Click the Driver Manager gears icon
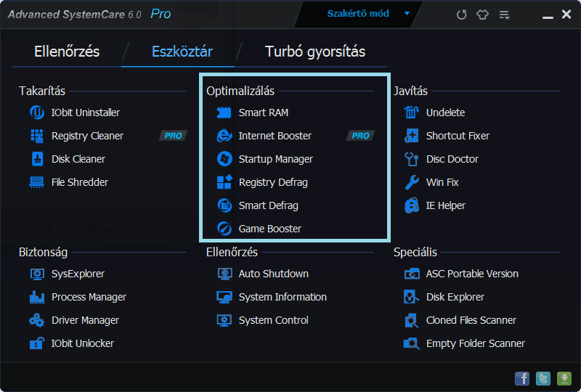 click(37, 320)
